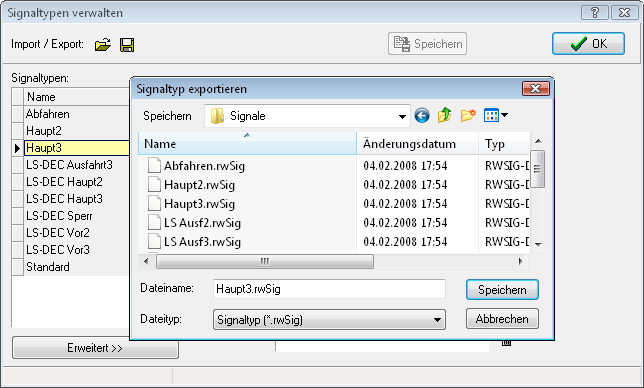
Task: Create a new folder
Action: (468, 115)
